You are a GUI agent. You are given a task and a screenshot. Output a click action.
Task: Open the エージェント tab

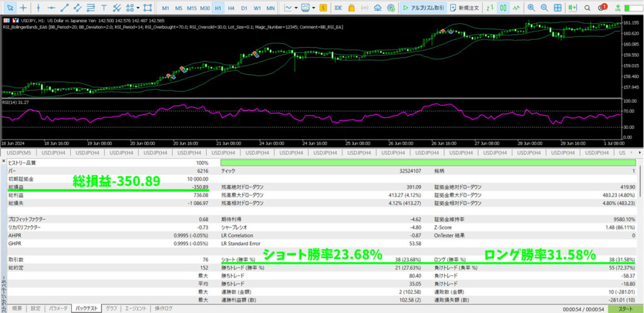coord(135,308)
